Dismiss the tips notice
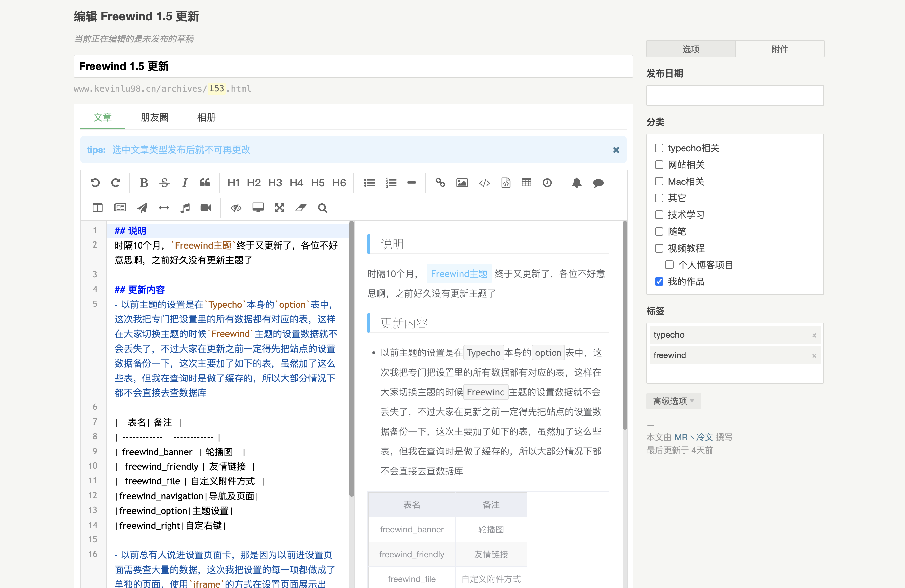 [616, 150]
